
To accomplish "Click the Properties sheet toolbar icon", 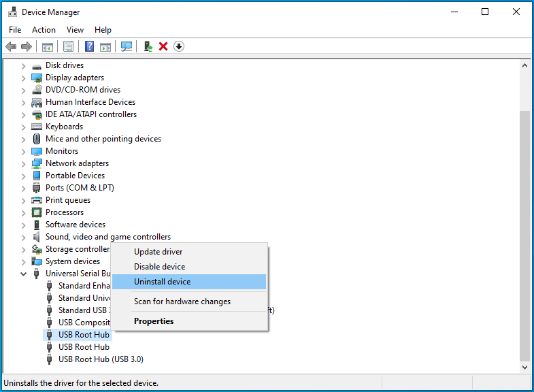I will (68, 46).
